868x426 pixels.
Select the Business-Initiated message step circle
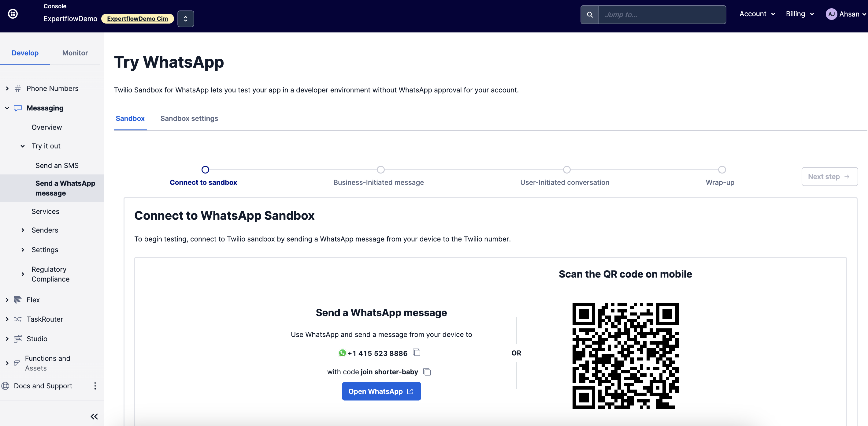(380, 170)
